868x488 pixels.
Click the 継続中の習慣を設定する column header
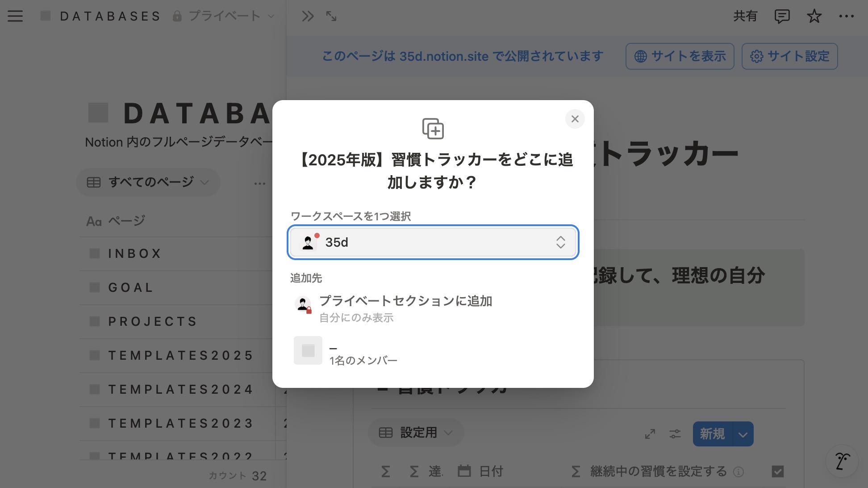649,471
